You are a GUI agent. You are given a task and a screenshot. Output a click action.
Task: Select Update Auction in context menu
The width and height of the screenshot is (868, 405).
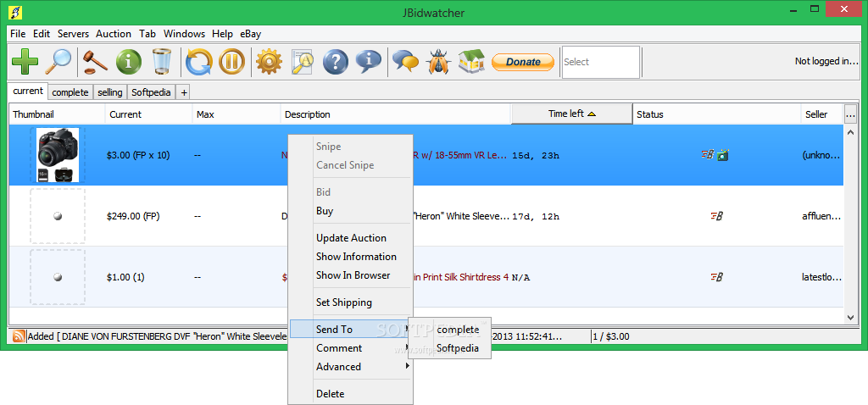351,238
